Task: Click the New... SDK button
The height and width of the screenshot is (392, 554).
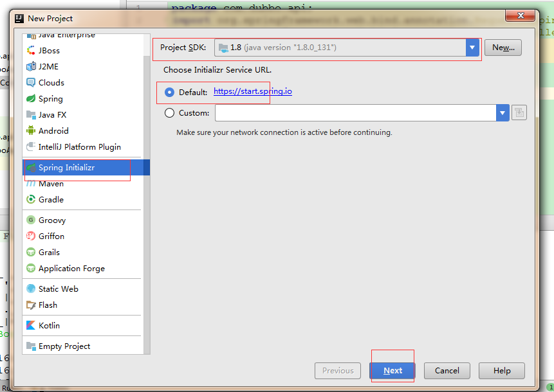Action: click(503, 48)
